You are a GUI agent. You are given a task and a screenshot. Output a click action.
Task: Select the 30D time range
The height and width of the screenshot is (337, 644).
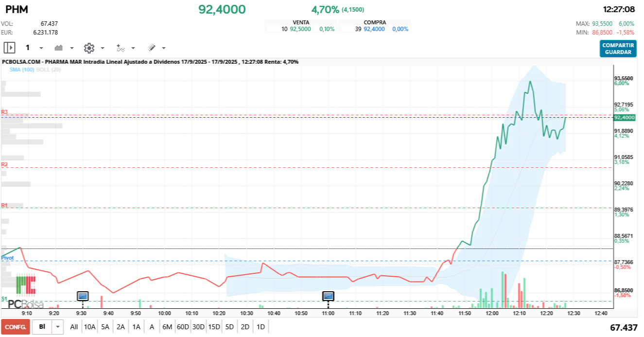tap(198, 327)
